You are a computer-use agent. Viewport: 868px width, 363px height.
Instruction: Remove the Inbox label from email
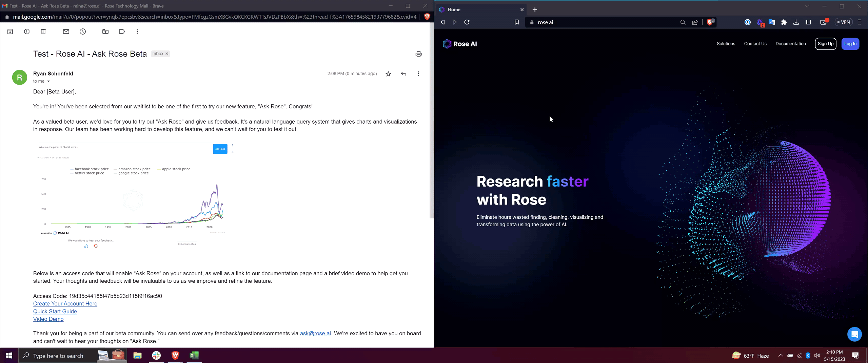(x=167, y=54)
